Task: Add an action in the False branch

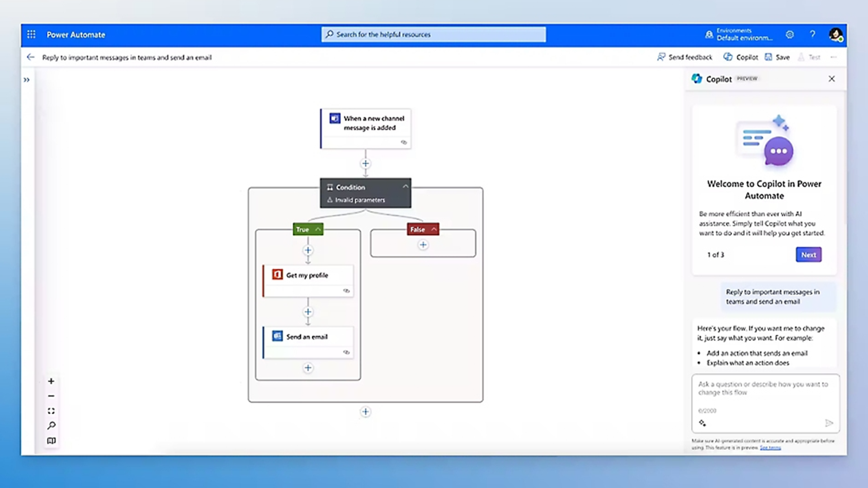Action: click(x=423, y=245)
